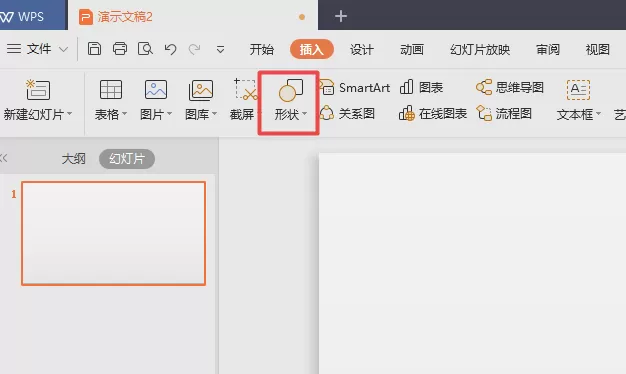Expand the 图片 dropdown arrow

click(x=170, y=114)
